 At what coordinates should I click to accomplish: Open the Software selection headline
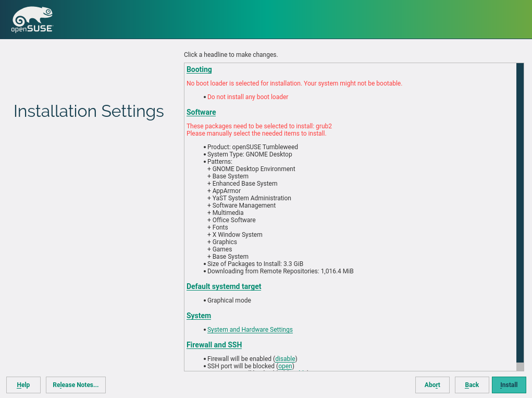coord(201,112)
